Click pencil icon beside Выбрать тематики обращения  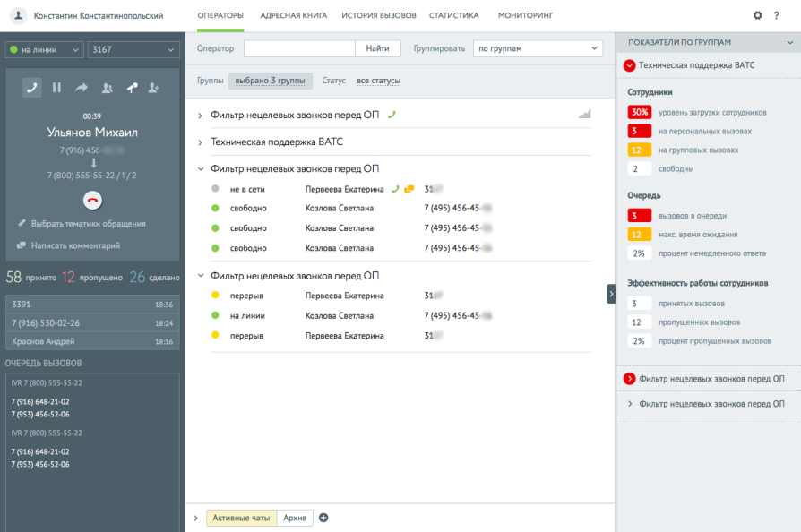click(x=22, y=223)
